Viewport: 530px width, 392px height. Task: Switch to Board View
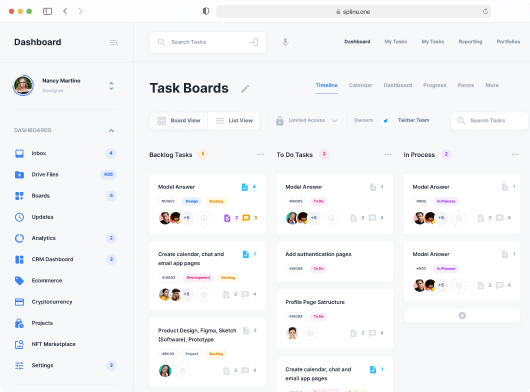pos(179,121)
